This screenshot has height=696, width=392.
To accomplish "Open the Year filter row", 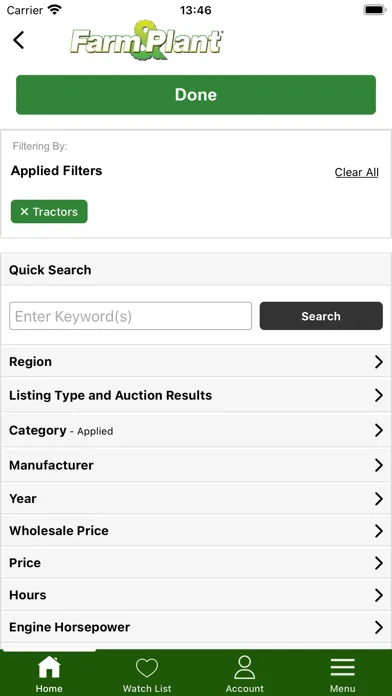I will pos(196,498).
